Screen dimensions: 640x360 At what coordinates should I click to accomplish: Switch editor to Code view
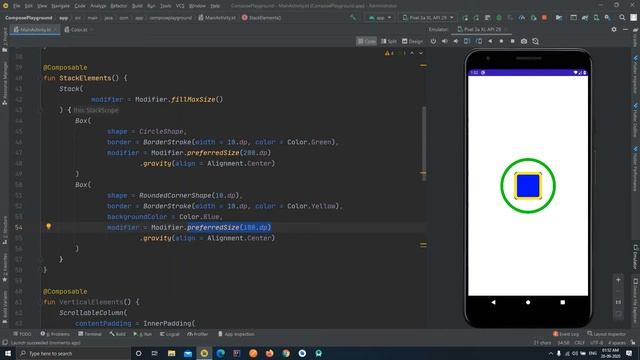[367, 41]
